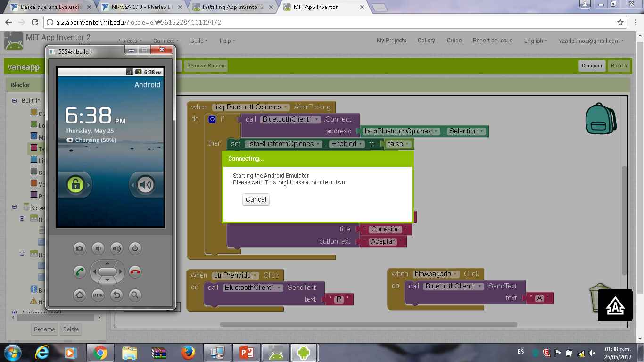Click the emulator camera hardware button
Image resolution: width=644 pixels, height=362 pixels.
click(80, 248)
